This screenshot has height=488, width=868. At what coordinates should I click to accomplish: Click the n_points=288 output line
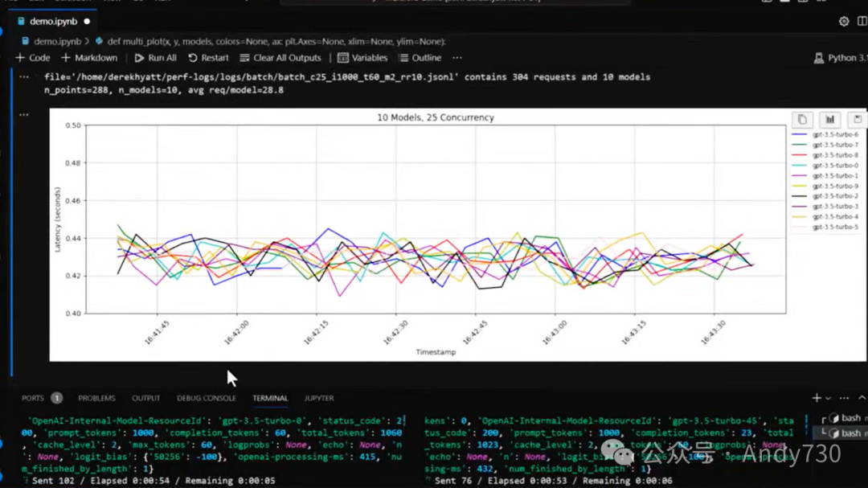pyautogui.click(x=163, y=90)
